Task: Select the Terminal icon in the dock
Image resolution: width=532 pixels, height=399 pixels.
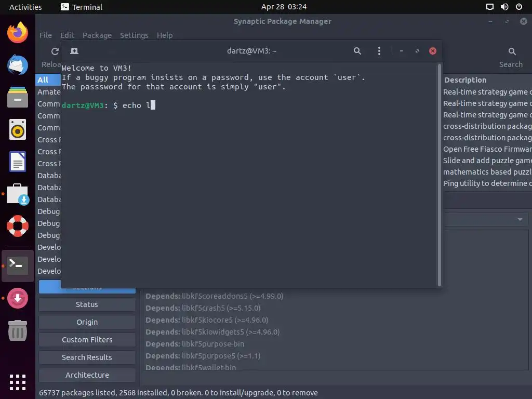Action: [x=18, y=265]
